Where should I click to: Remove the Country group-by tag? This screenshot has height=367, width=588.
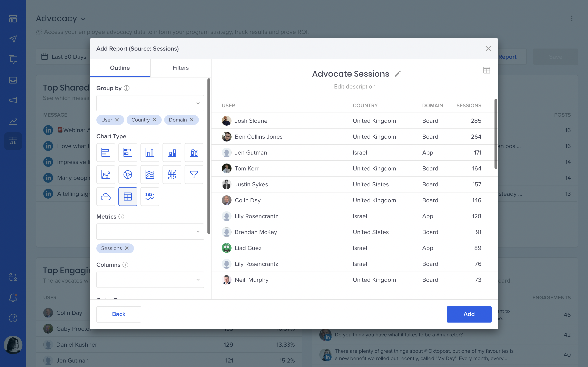(155, 120)
